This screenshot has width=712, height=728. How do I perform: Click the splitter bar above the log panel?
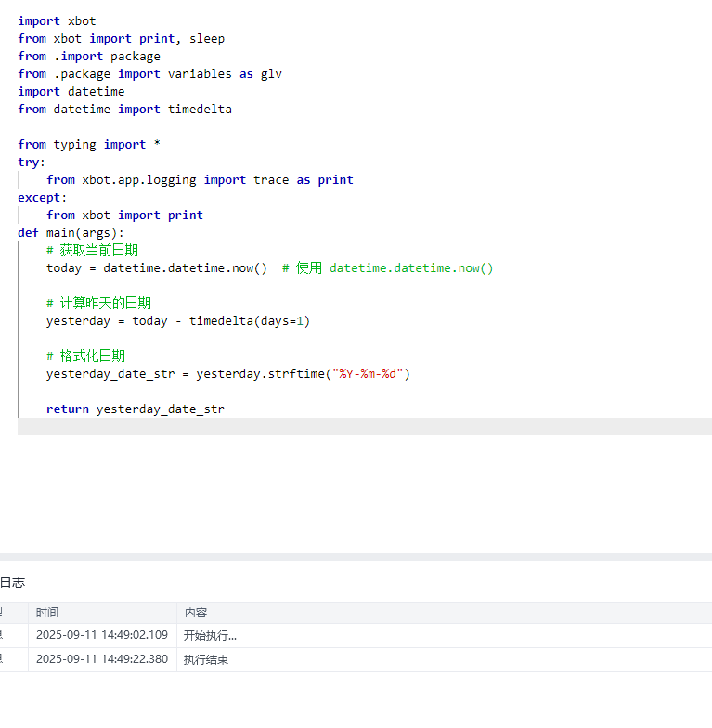click(x=356, y=557)
